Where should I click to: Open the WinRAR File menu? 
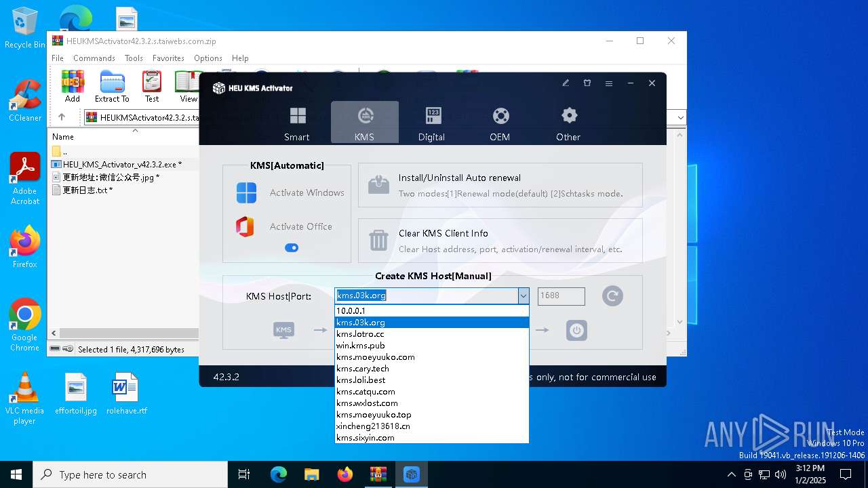[x=58, y=58]
